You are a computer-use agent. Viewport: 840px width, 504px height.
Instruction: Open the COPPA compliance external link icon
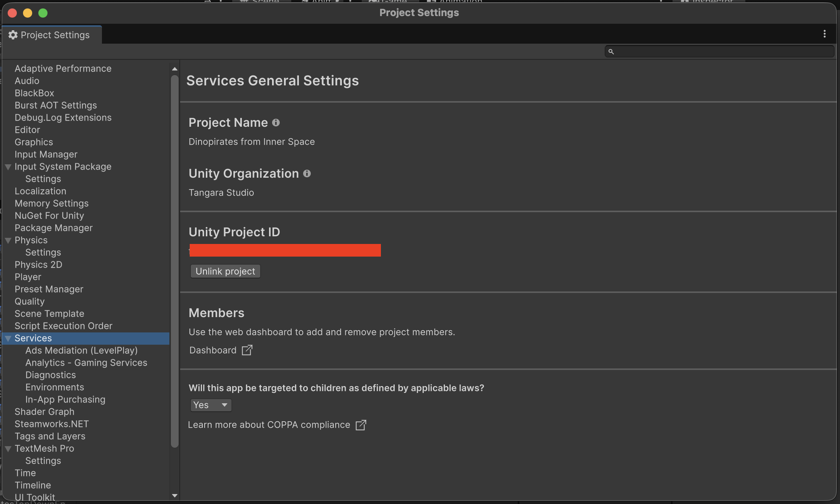(x=361, y=425)
